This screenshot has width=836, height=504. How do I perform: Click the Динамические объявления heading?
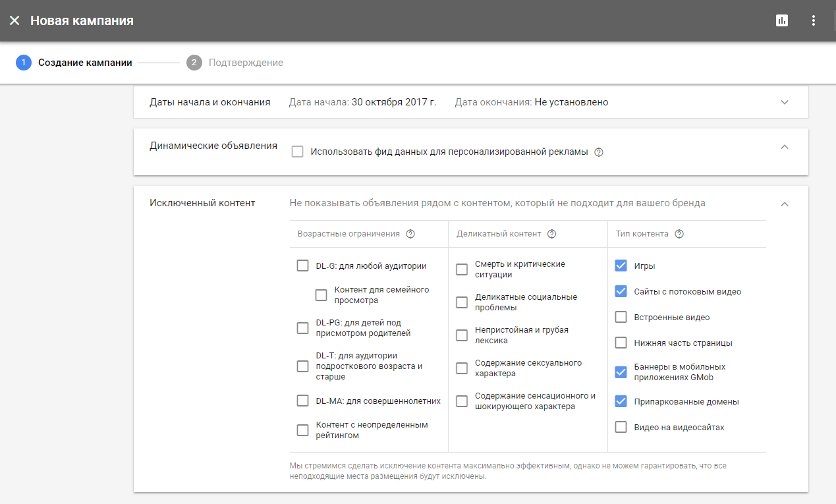(213, 146)
